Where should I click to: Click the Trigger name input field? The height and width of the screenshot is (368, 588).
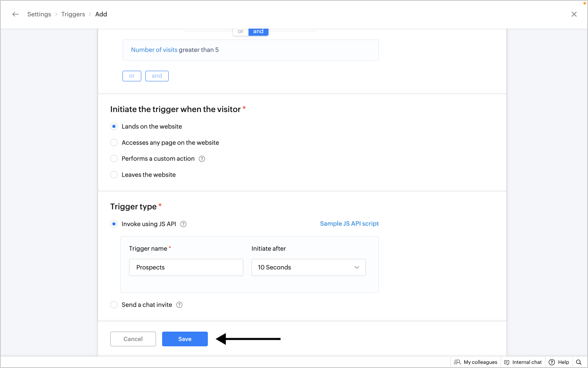[x=186, y=267]
